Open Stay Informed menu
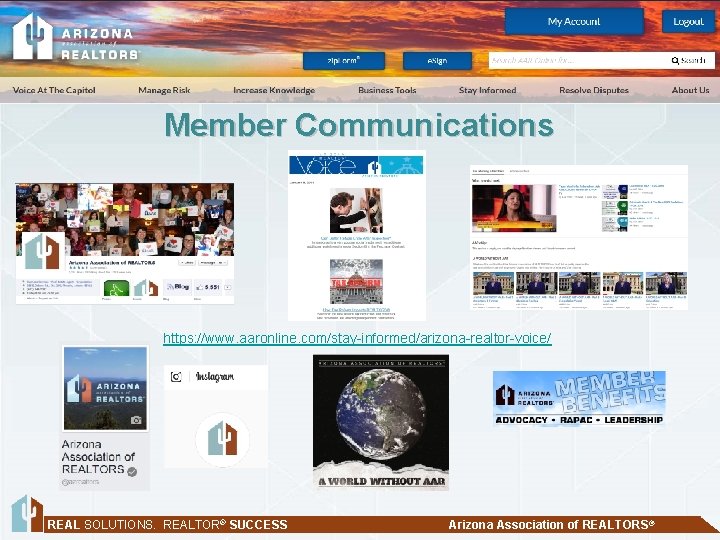 [487, 90]
